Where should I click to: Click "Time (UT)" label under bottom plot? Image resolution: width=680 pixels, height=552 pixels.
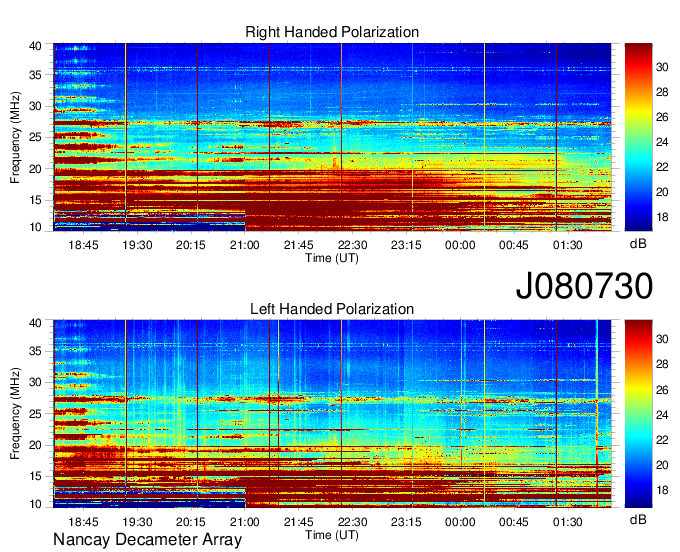332,535
